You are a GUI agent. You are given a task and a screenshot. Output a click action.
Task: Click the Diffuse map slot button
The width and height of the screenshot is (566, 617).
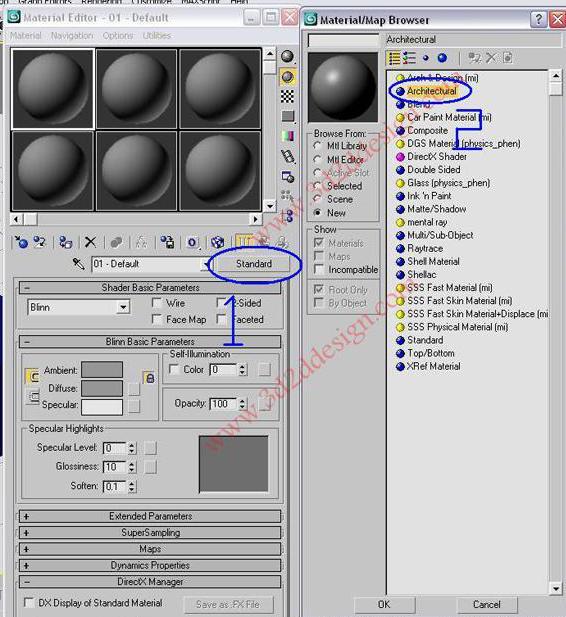point(134,389)
